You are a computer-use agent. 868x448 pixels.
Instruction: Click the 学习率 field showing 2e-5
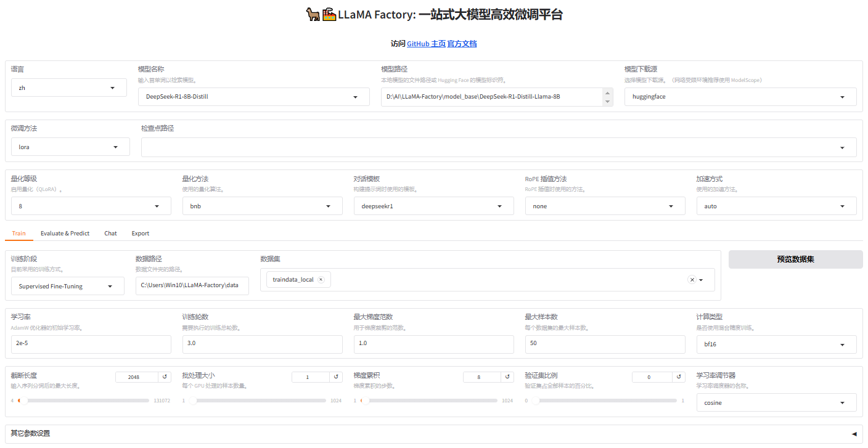point(91,344)
